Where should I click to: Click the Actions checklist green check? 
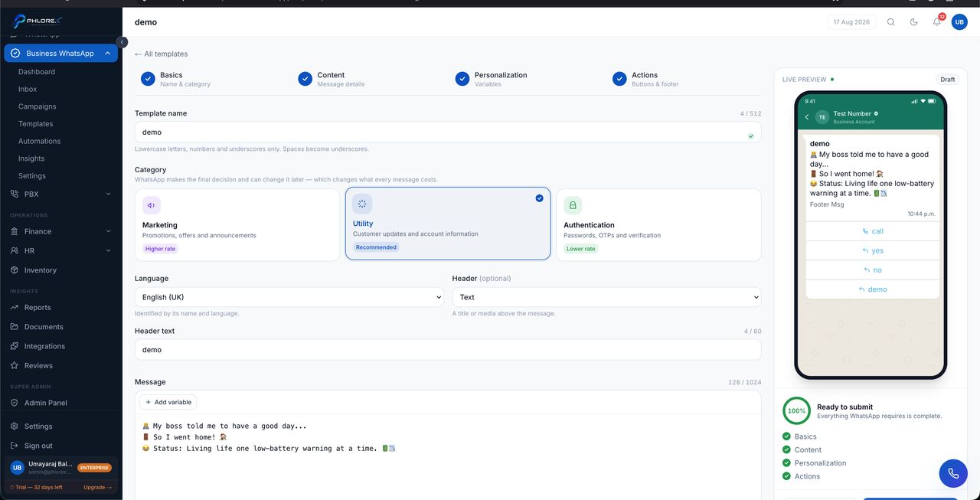(786, 476)
